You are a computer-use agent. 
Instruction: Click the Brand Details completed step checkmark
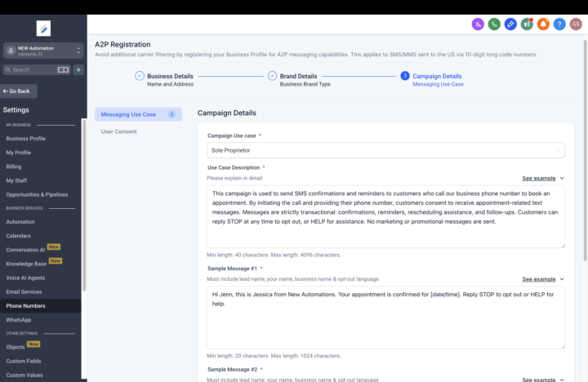coord(272,76)
